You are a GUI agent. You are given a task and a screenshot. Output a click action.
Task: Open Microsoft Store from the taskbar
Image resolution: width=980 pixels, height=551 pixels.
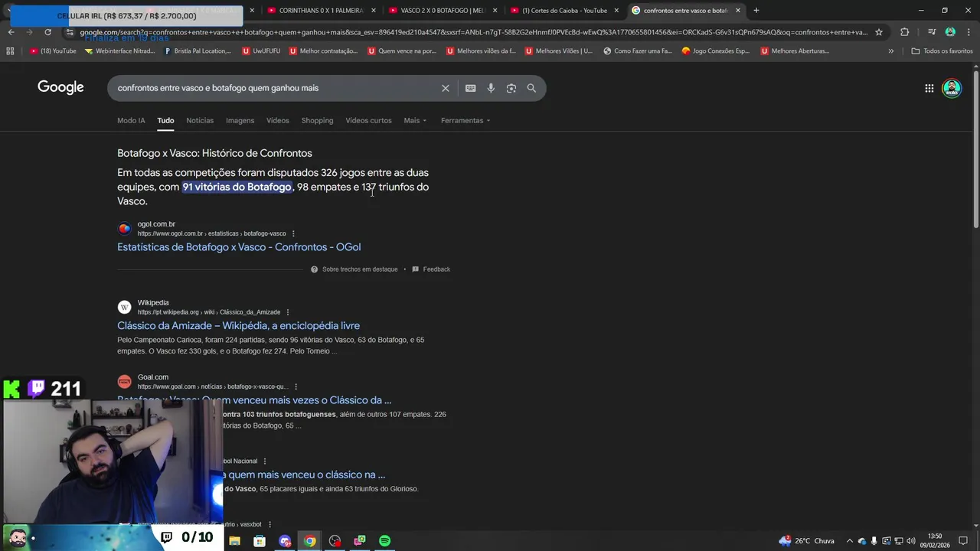(260, 541)
